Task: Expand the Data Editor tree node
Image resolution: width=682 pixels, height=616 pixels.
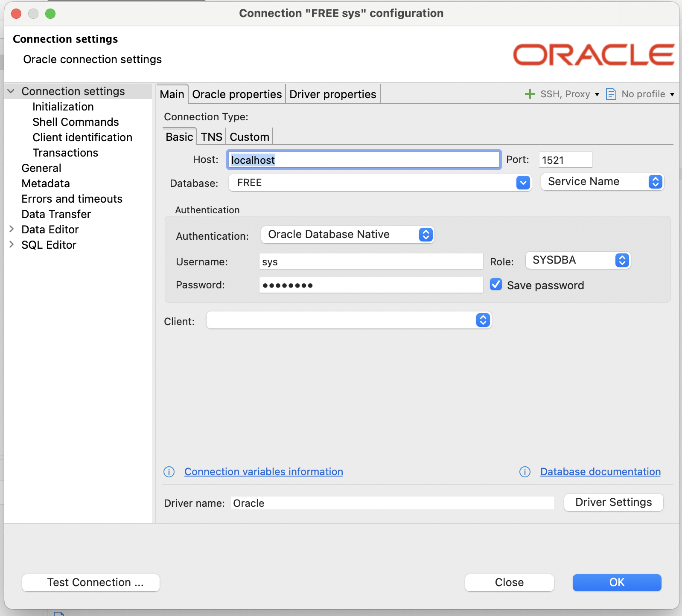Action: click(x=12, y=229)
